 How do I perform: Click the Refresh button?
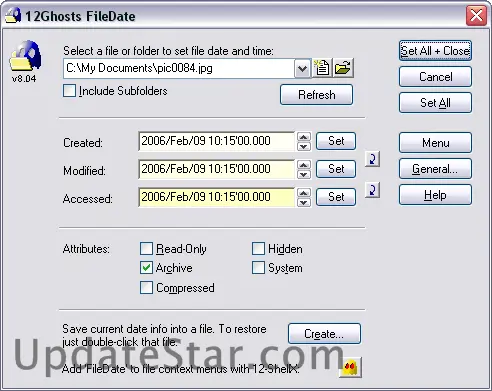[316, 95]
